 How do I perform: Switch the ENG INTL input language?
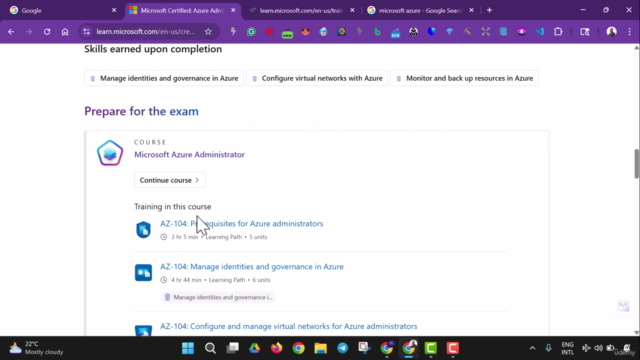567,348
